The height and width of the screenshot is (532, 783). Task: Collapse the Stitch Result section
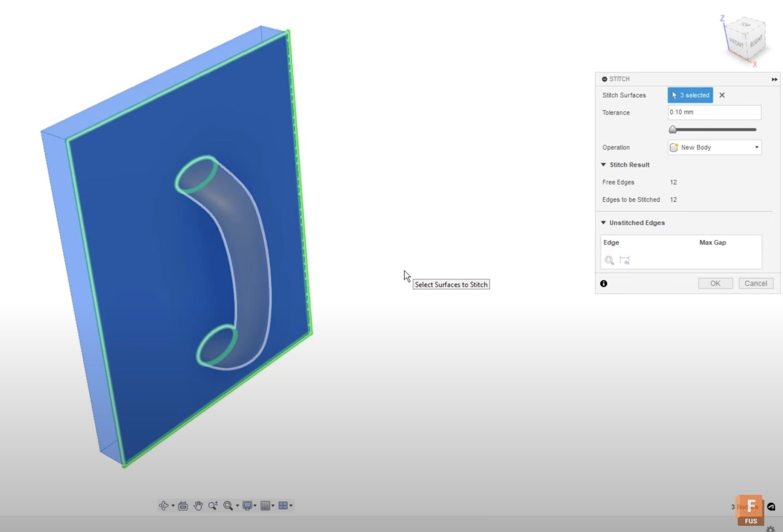(x=604, y=164)
